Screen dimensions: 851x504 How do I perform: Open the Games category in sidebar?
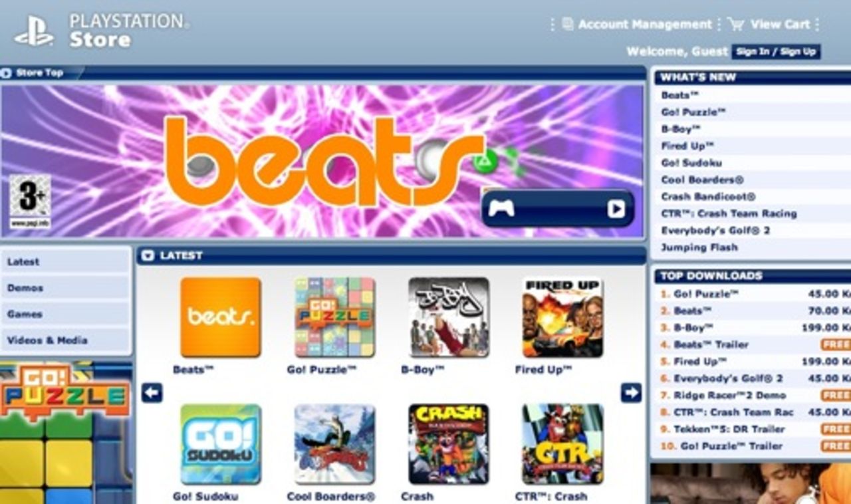tap(65, 314)
